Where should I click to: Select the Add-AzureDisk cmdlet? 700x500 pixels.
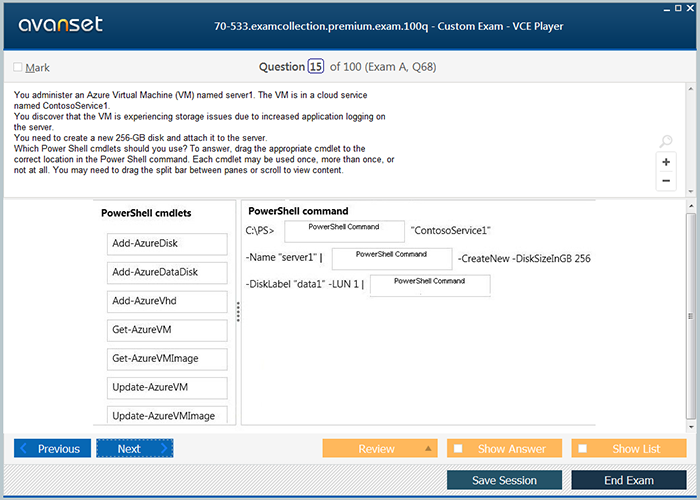(x=167, y=244)
